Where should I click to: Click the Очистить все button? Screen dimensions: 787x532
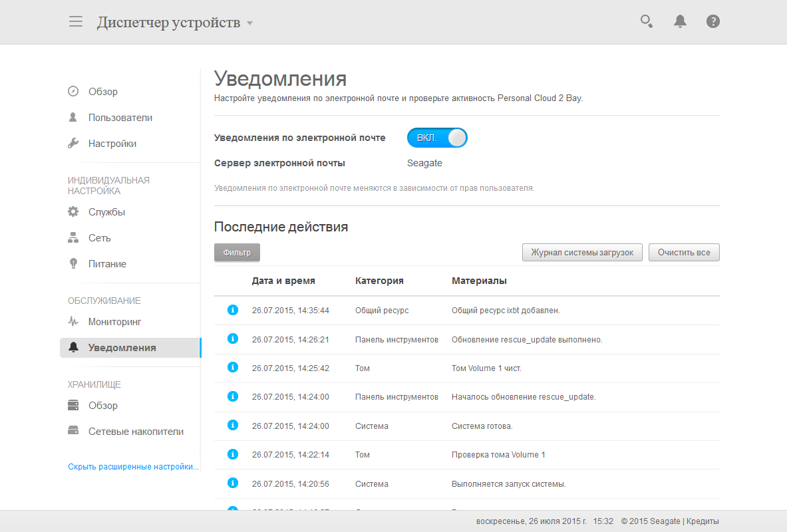click(x=684, y=253)
